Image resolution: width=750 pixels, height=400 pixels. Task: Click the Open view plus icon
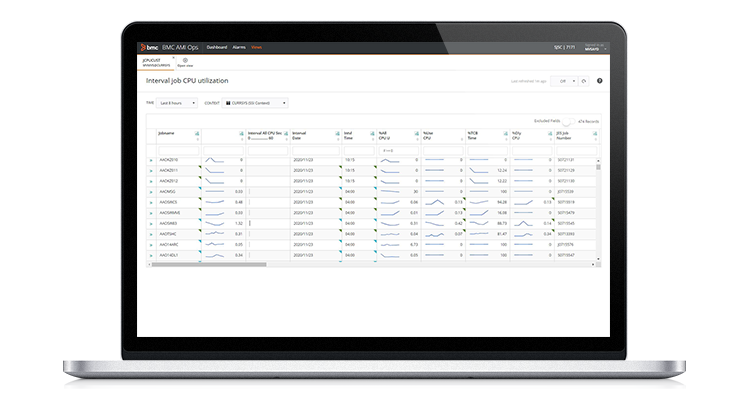pos(186,60)
